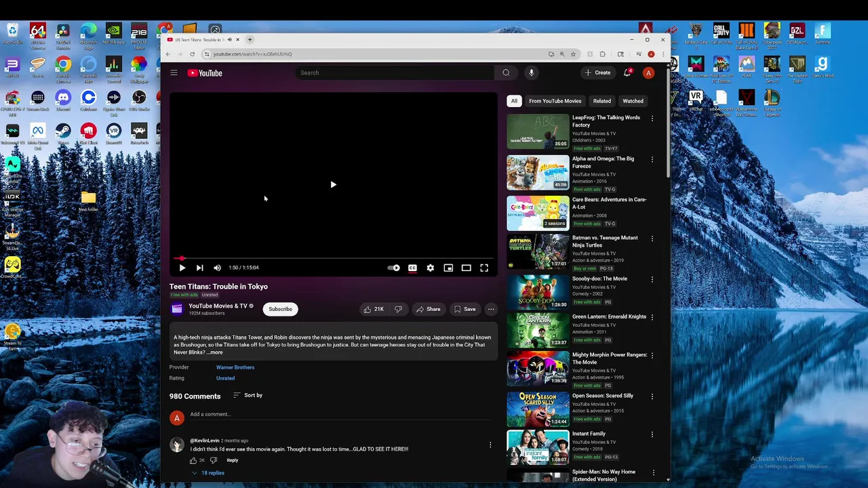Open the comments 'Sort by' dropdown
868x488 pixels.
pyautogui.click(x=248, y=395)
